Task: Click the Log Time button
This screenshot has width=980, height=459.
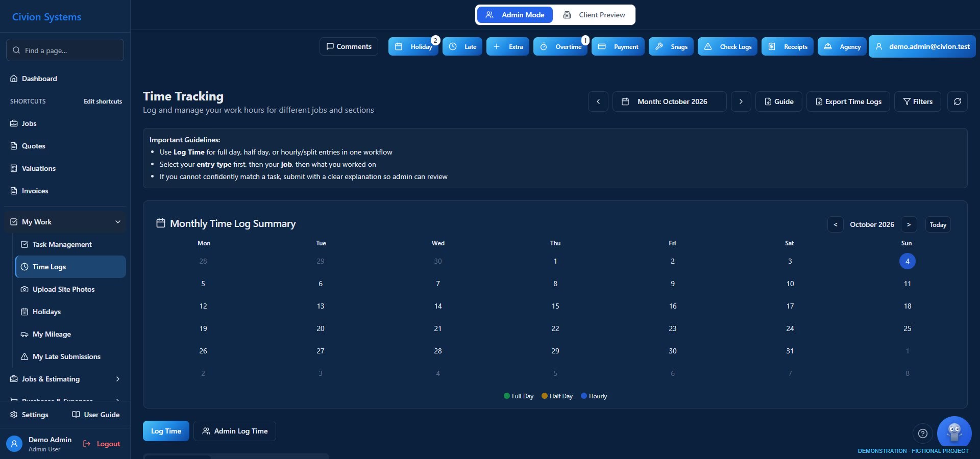Action: click(166, 431)
